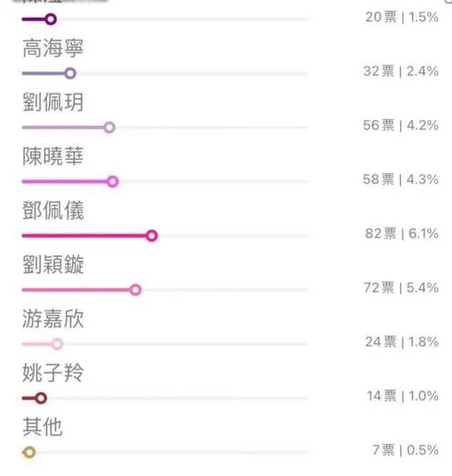Click the 82票 | 6.1% result text

point(401,233)
